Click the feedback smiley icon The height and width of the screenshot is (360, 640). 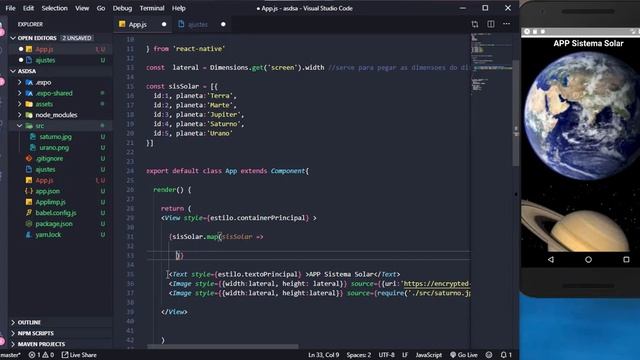pos(489,355)
